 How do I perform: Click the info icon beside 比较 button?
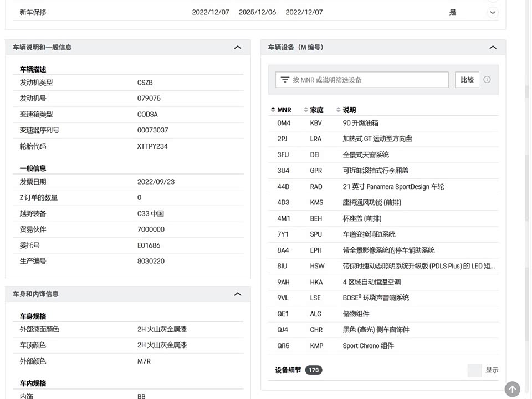coord(487,80)
